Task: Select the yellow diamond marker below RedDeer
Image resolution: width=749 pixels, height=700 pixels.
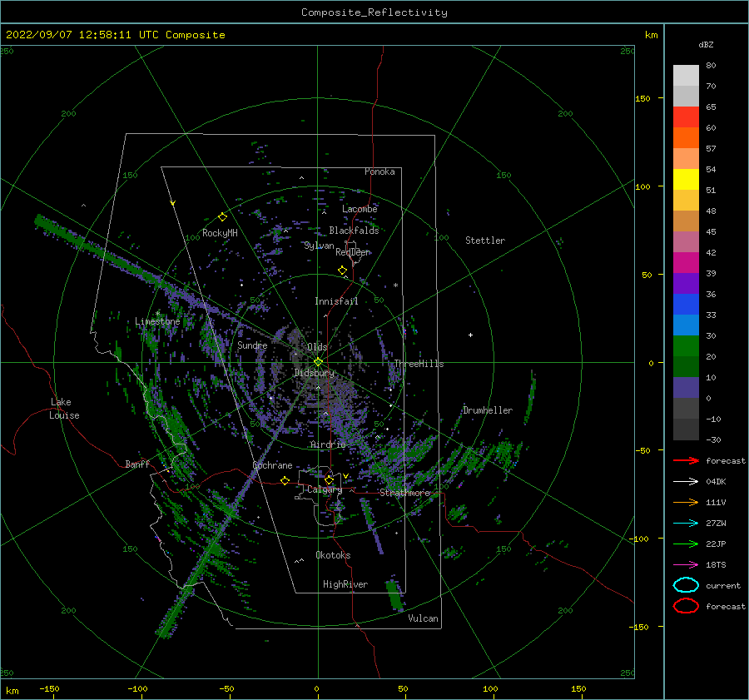Action: click(x=342, y=271)
